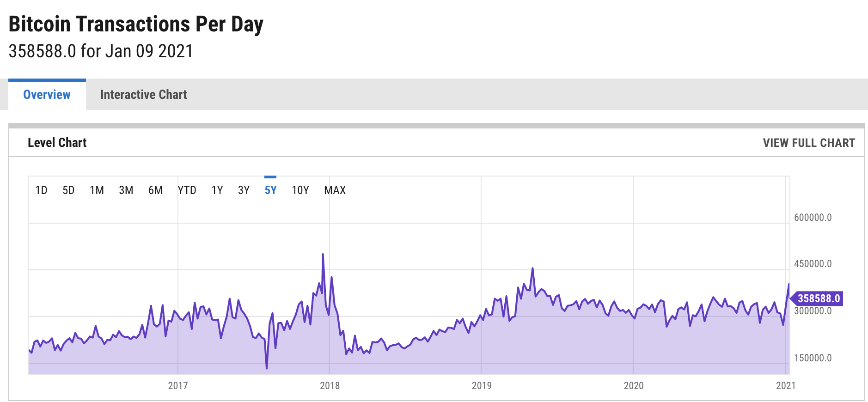The image size is (868, 402).
Task: Click the 150000.0 y-axis label
Action: [x=813, y=358]
